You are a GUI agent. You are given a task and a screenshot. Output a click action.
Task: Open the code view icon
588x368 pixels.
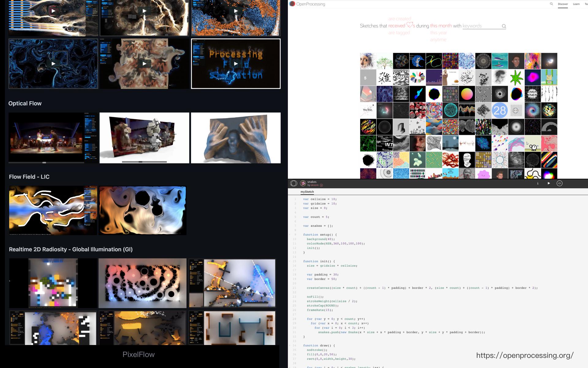click(x=559, y=183)
